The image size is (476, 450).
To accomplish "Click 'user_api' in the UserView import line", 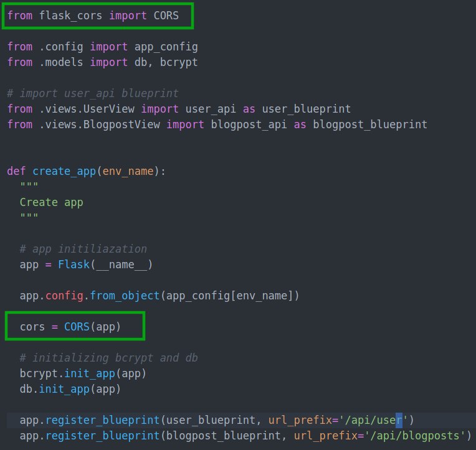I will pos(211,109).
